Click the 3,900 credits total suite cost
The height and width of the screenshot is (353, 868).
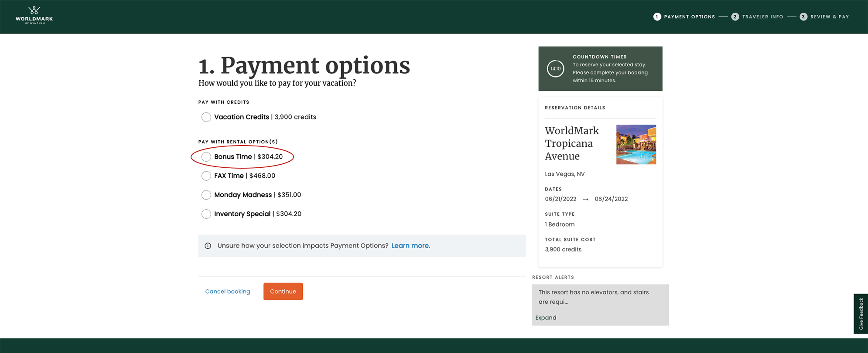[x=563, y=249]
